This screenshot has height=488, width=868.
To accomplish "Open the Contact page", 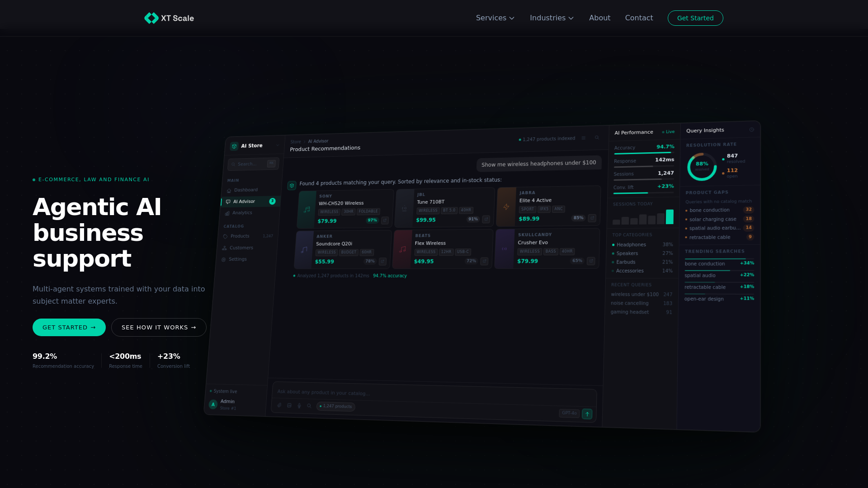I will click(x=639, y=18).
